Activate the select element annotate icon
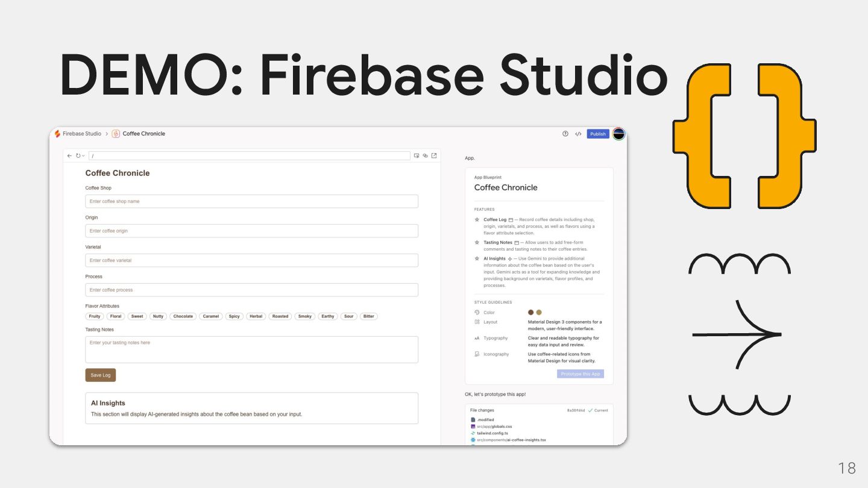 416,155
